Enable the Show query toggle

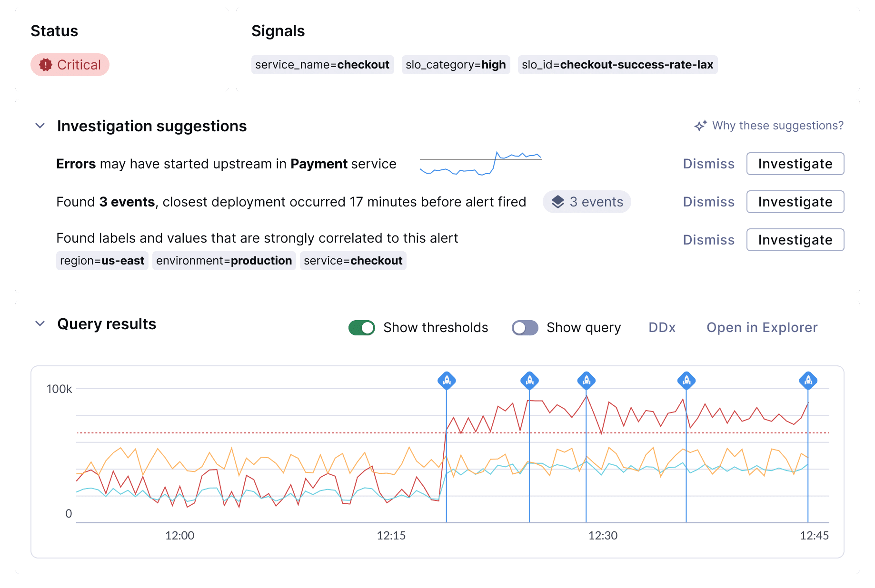[525, 328]
